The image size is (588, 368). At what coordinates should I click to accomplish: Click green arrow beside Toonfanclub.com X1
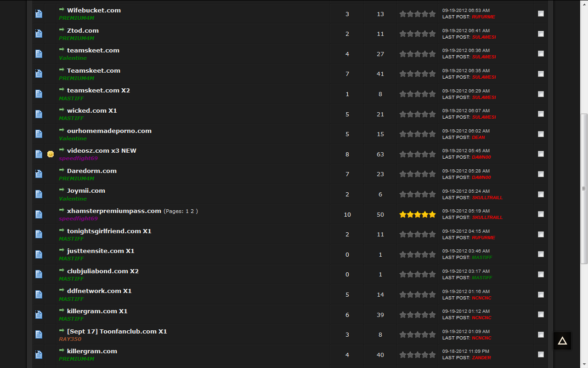[62, 331]
